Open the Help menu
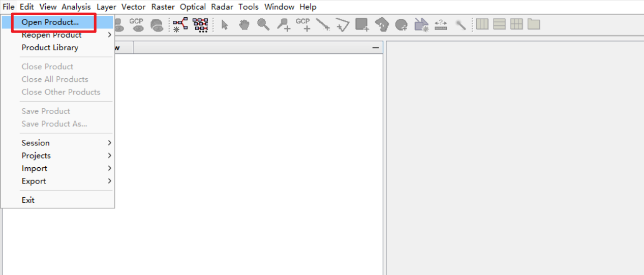 point(308,7)
